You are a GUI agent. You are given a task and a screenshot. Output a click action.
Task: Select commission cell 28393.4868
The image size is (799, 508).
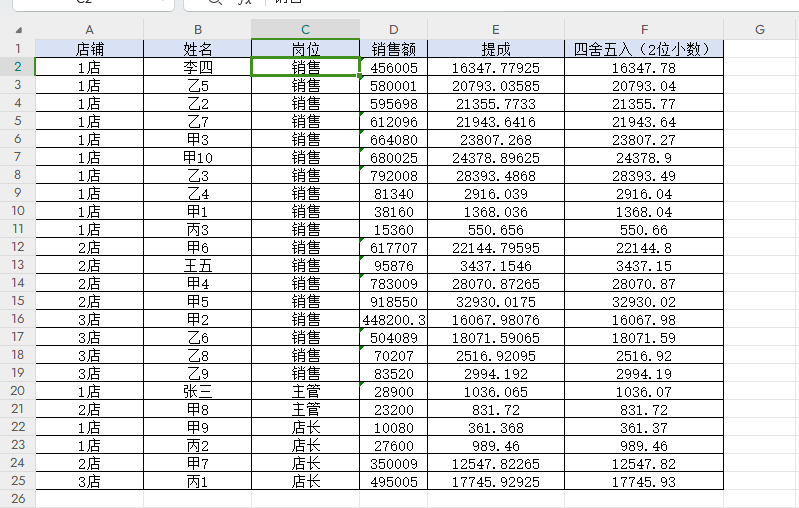pos(496,175)
